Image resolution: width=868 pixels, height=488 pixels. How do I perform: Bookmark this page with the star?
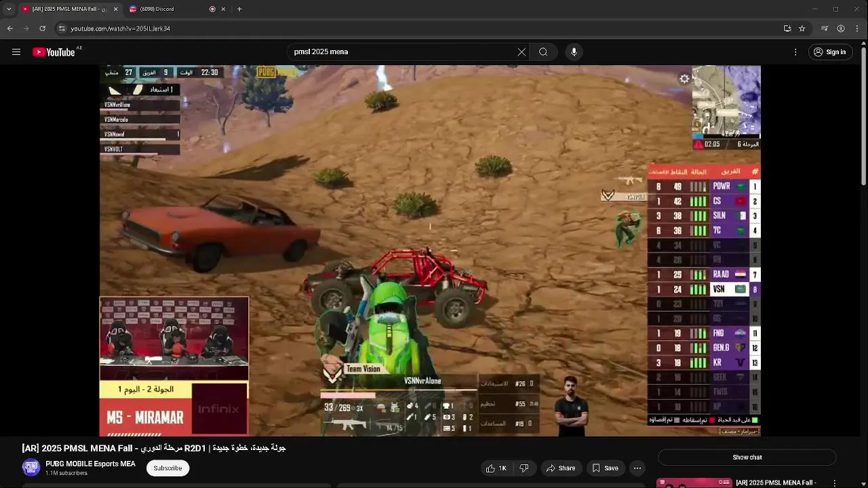802,28
